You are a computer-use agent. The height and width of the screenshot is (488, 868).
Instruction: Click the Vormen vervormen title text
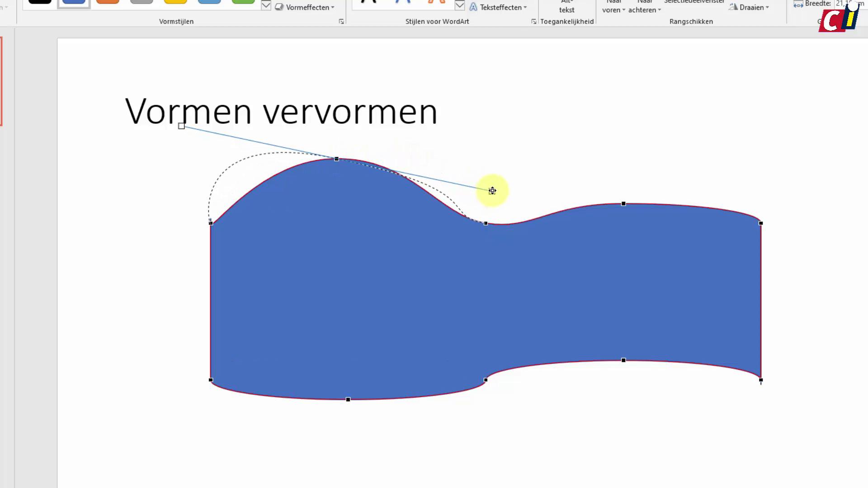click(281, 111)
